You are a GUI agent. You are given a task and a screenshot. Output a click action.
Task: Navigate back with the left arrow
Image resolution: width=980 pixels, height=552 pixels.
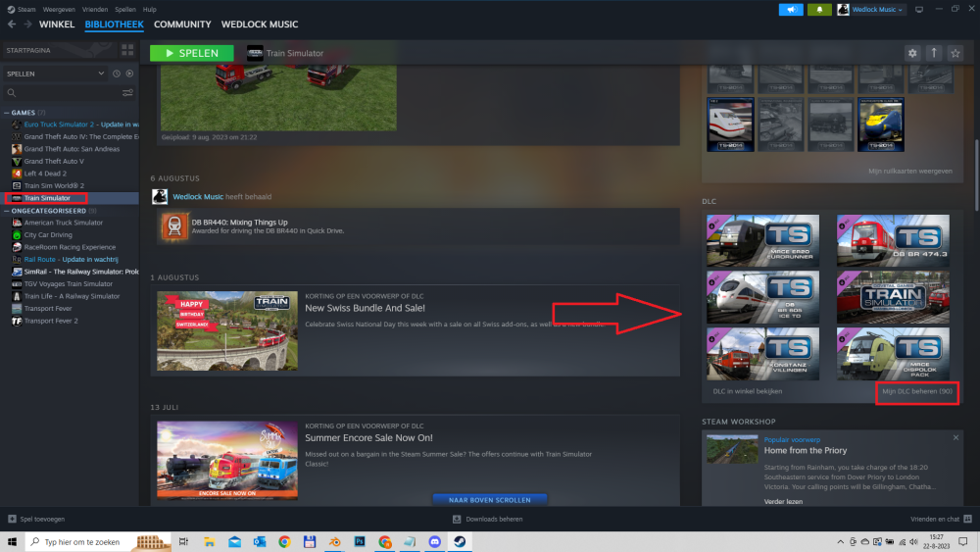click(13, 25)
